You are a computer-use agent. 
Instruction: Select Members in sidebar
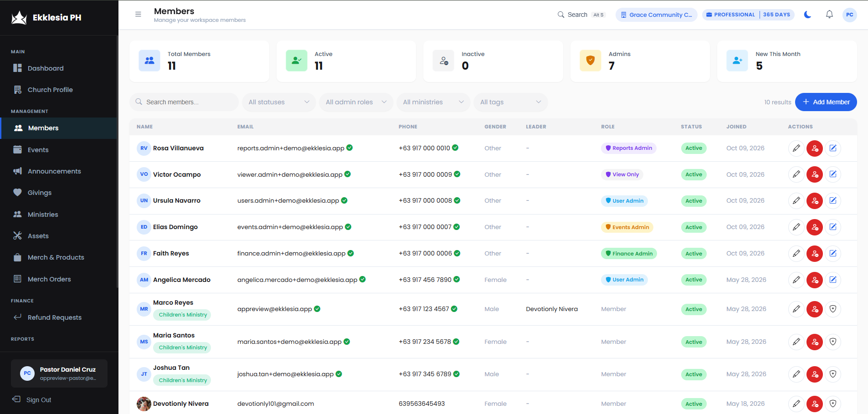(x=59, y=128)
